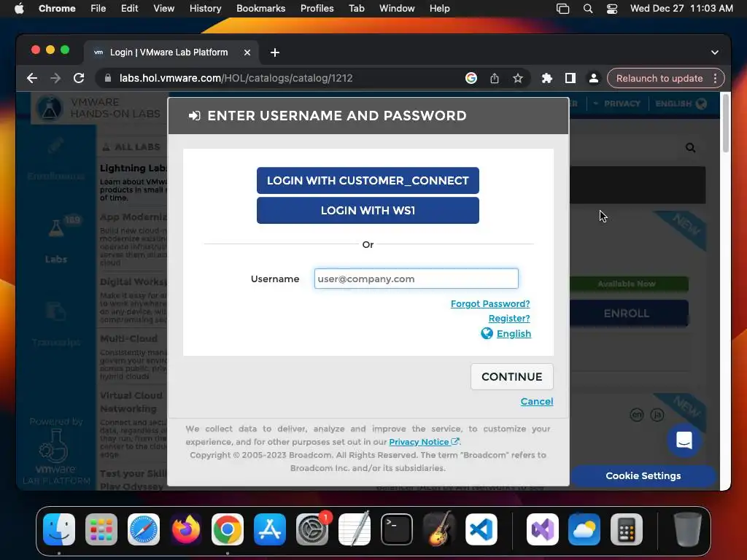Open Chrome from the Dock
The height and width of the screenshot is (560, 747).
point(228,529)
